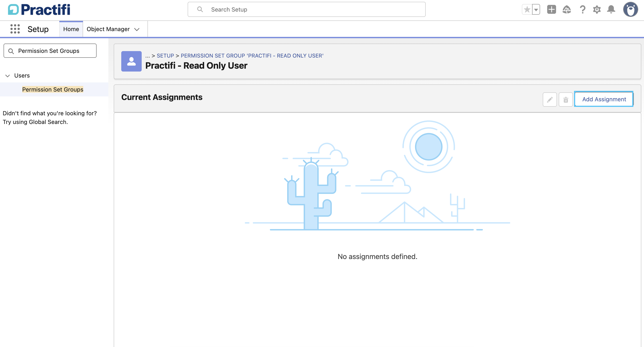Open the global actions plus icon
This screenshot has width=644, height=347.
click(551, 10)
